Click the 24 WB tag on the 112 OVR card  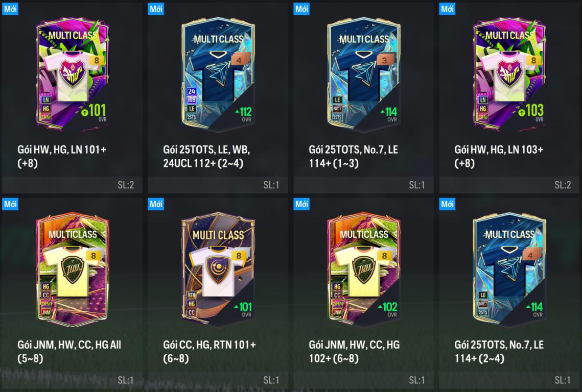click(x=192, y=95)
